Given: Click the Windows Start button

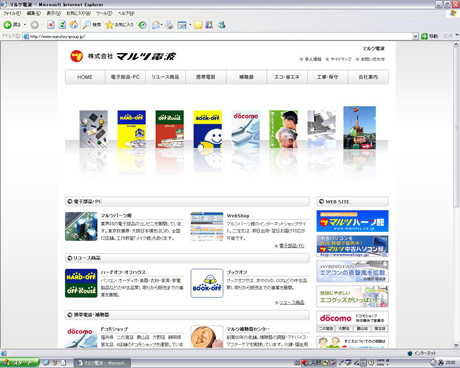Looking at the screenshot, I should click(x=19, y=362).
